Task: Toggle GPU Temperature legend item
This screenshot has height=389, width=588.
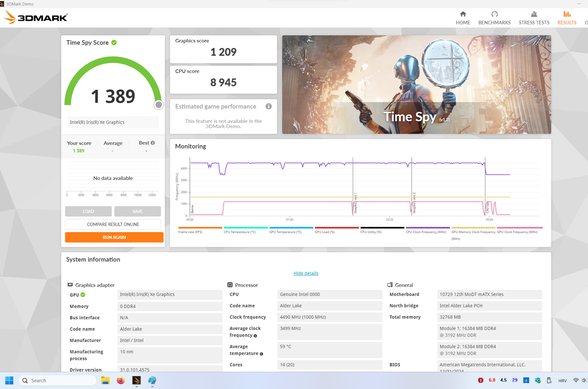Action: click(x=291, y=230)
